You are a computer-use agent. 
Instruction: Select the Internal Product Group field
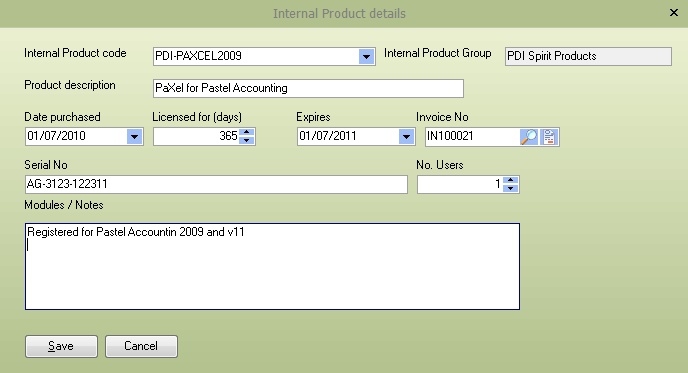[588, 57]
